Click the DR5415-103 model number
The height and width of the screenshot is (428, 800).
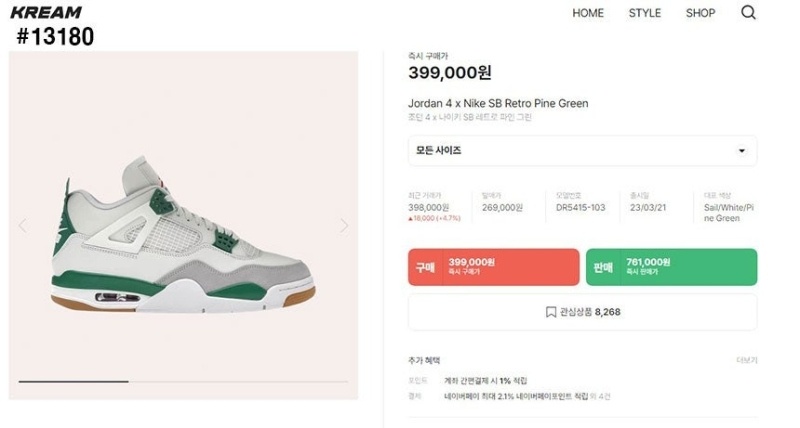point(579,208)
